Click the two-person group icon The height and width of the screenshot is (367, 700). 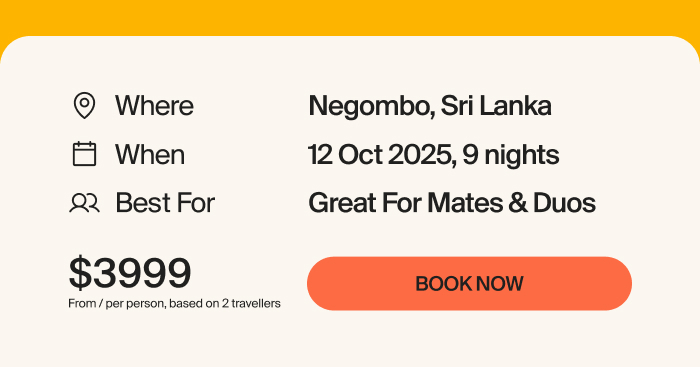84,203
